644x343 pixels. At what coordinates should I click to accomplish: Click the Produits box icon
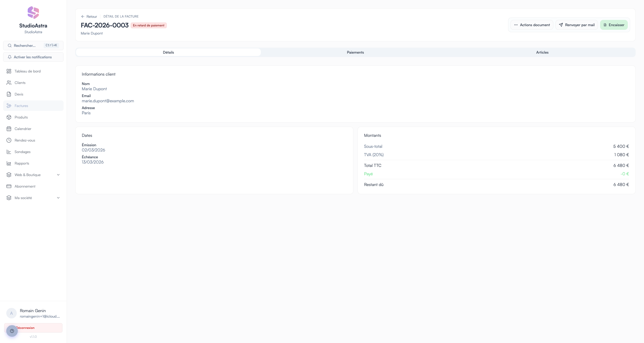pos(9,117)
